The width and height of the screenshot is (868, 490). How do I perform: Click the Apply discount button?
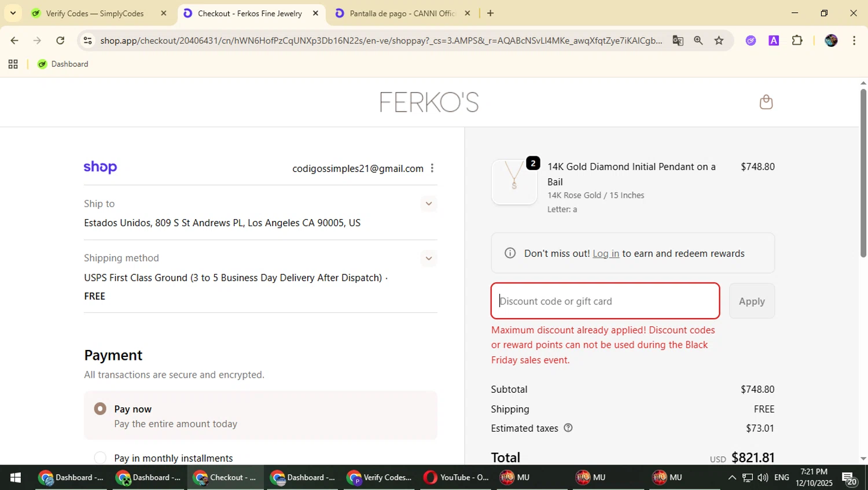point(752,301)
